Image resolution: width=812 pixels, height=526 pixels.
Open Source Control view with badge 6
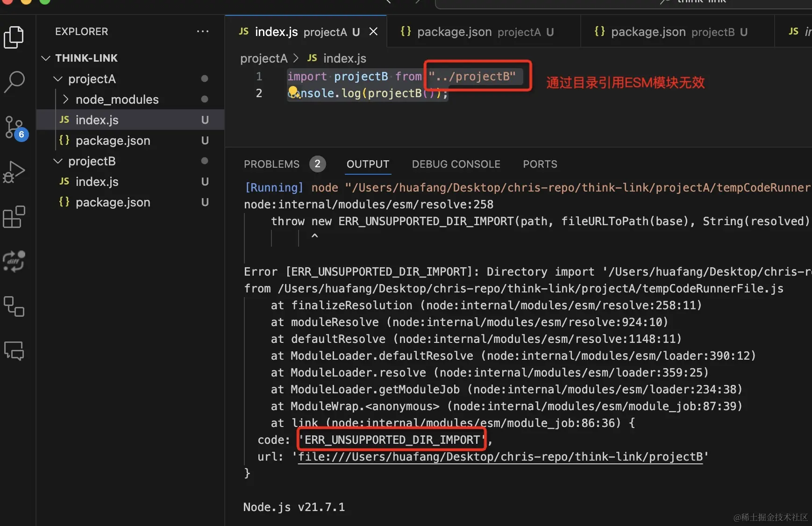pos(15,128)
